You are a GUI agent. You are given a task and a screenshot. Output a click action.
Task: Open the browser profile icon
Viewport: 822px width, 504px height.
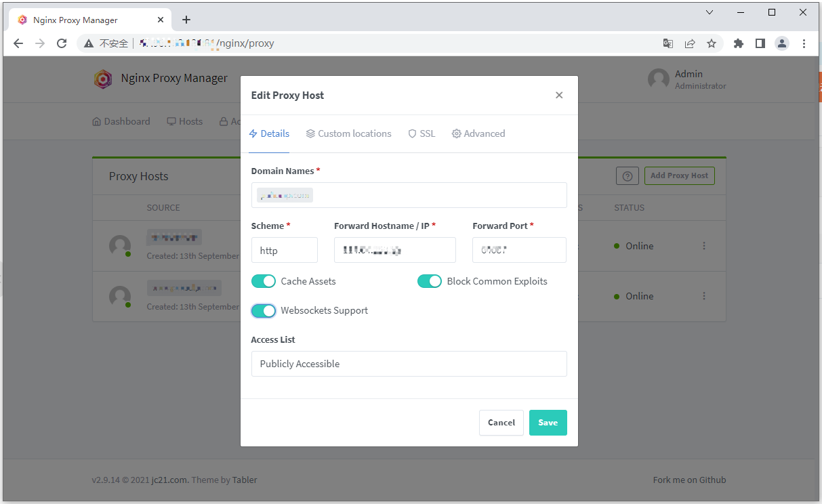782,43
